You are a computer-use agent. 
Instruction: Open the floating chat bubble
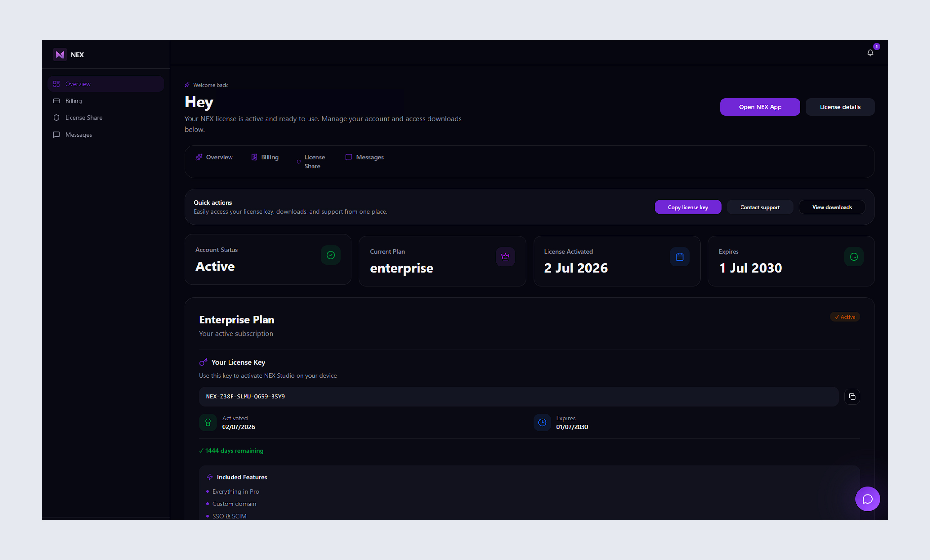tap(868, 499)
